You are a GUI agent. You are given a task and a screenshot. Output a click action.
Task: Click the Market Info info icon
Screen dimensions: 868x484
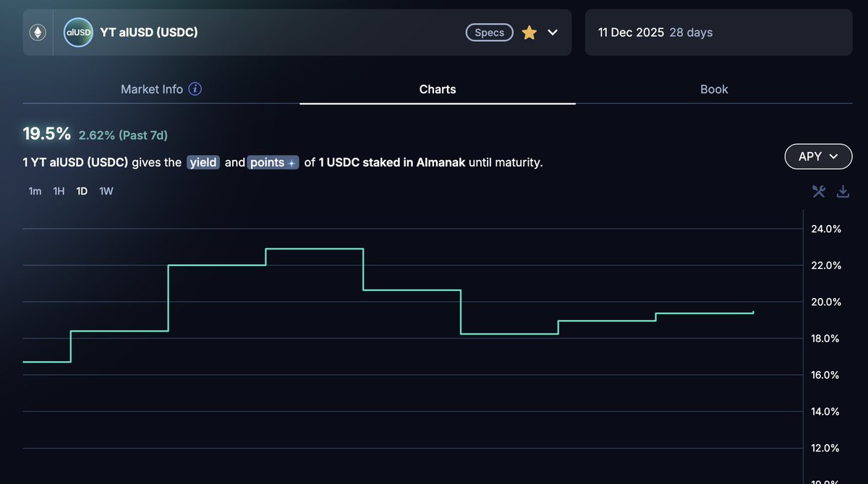coord(195,89)
